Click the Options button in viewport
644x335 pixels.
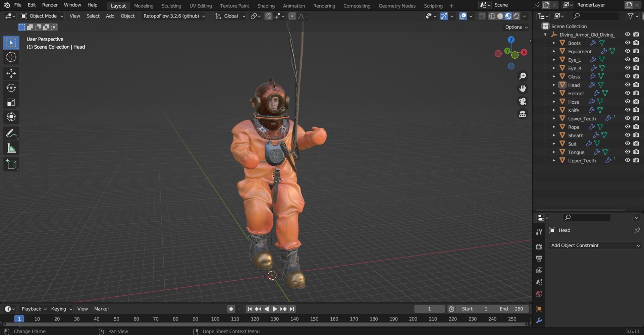[516, 27]
